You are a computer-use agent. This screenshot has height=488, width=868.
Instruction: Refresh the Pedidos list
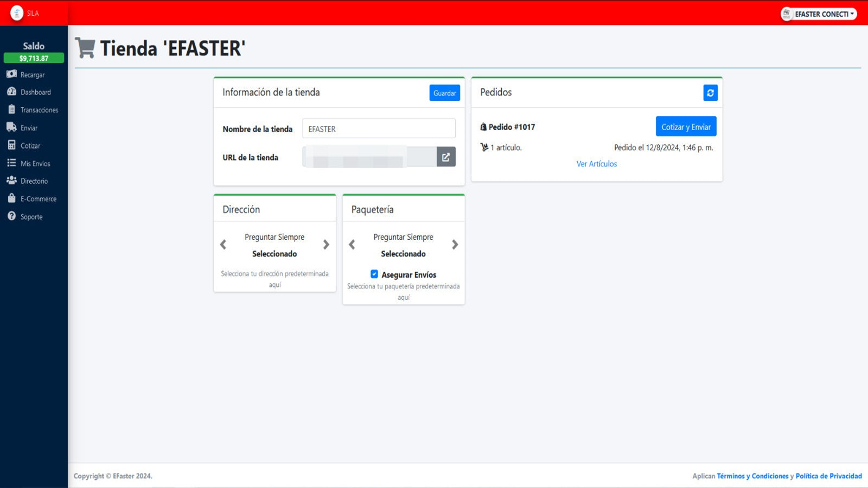coord(711,92)
